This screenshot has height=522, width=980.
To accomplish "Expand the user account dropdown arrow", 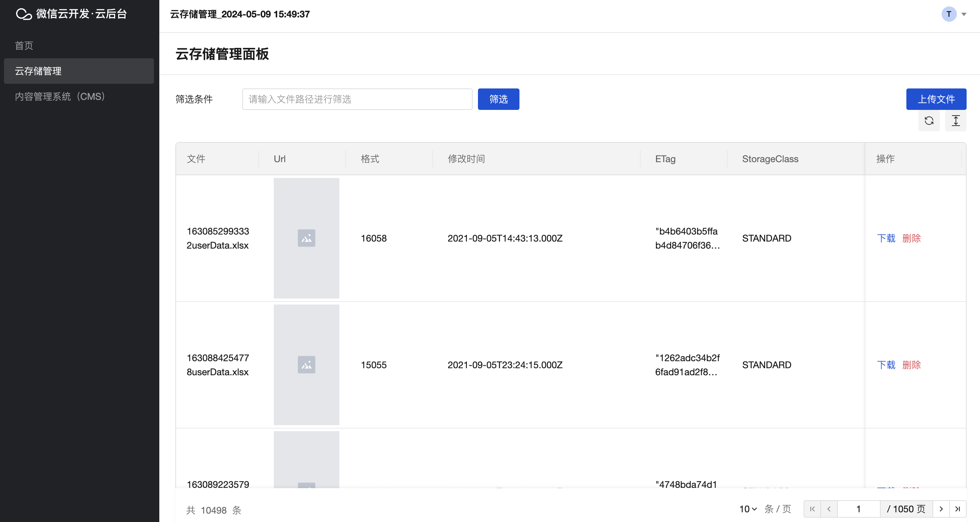I will (964, 14).
